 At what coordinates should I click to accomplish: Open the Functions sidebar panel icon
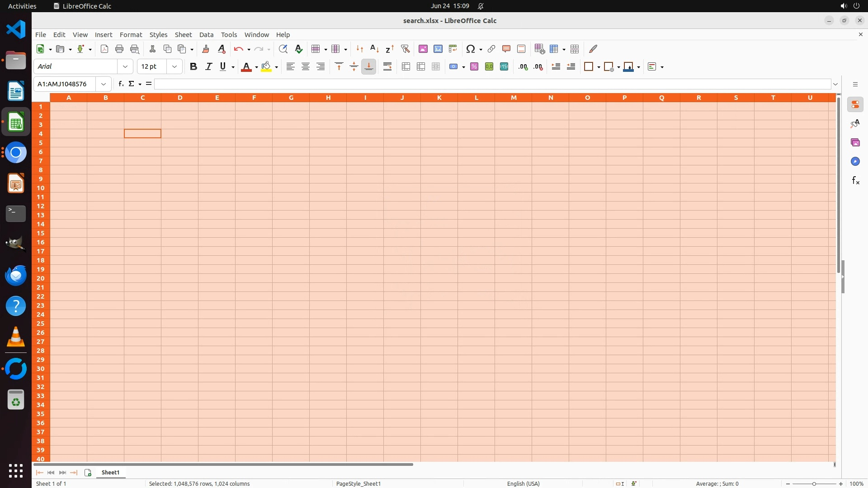[855, 181]
